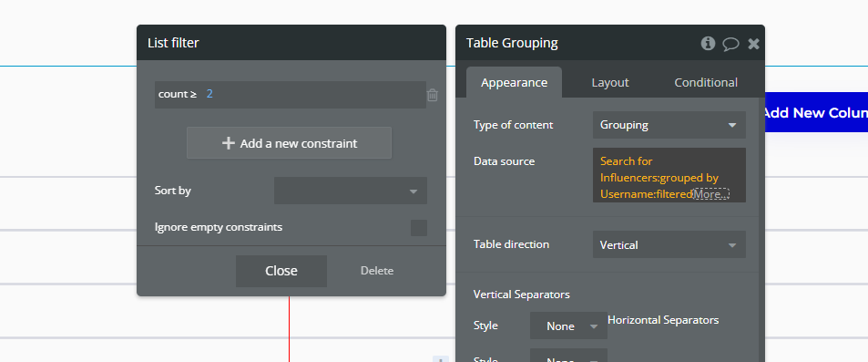Select the Appearance tab
Image resolution: width=868 pixels, height=362 pixels.
(x=515, y=83)
